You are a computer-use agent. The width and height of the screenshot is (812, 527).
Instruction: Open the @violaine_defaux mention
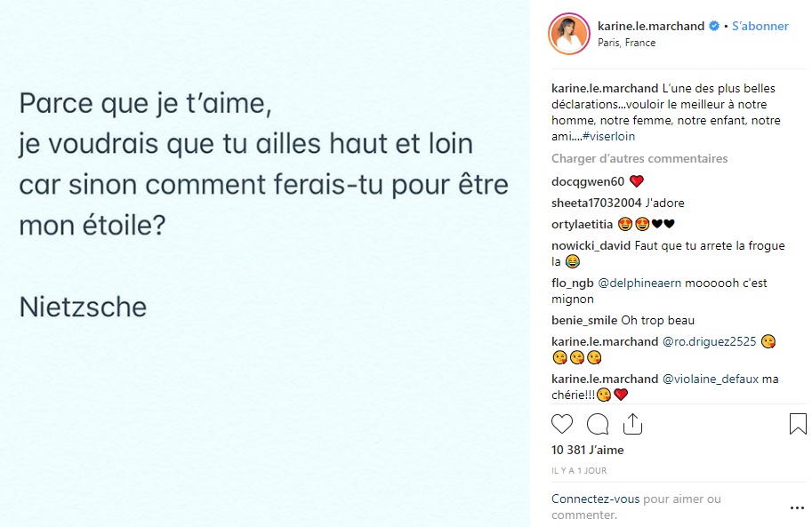click(x=711, y=379)
